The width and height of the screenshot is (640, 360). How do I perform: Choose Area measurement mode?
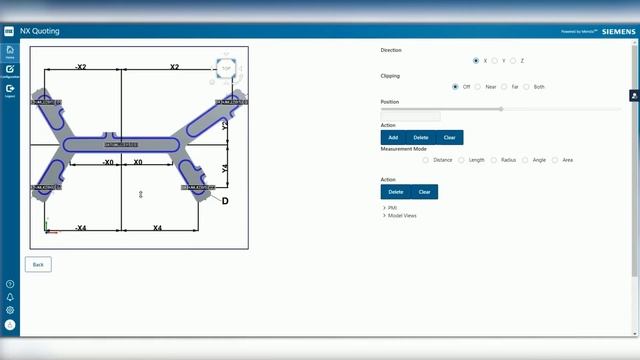tap(555, 160)
